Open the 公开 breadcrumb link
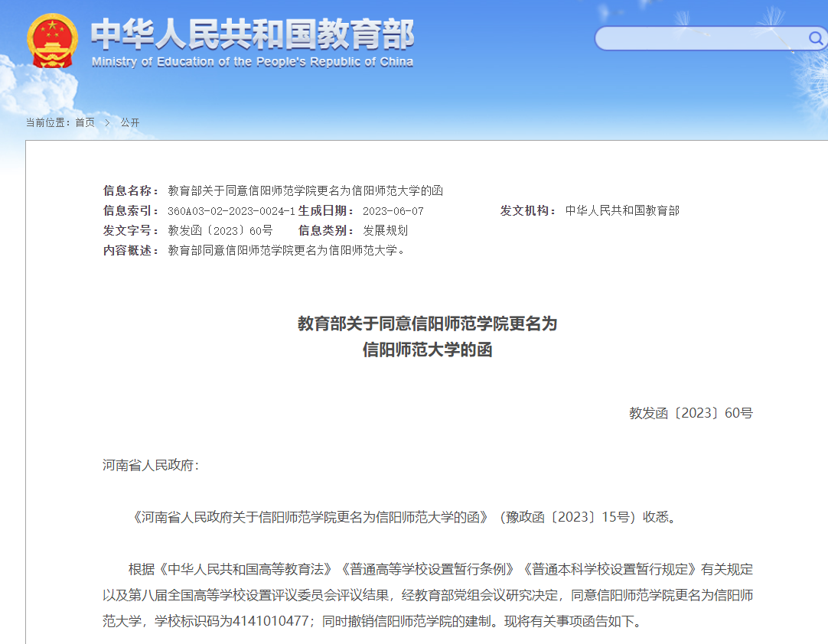Screen dimensions: 828x644 point(130,122)
